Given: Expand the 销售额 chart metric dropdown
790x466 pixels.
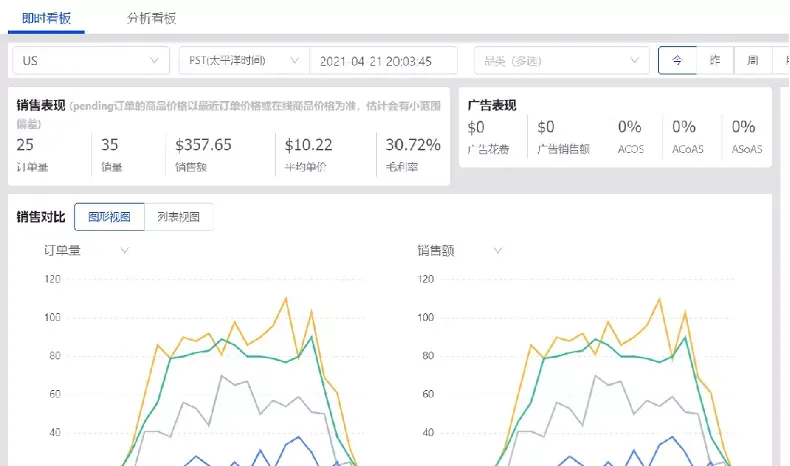Looking at the screenshot, I should pyautogui.click(x=459, y=250).
